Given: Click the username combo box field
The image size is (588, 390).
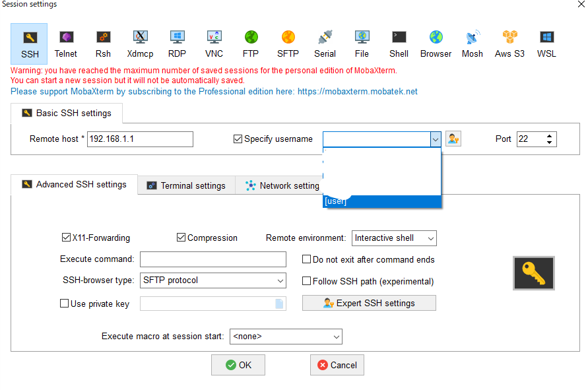Looking at the screenshot, I should tap(377, 139).
